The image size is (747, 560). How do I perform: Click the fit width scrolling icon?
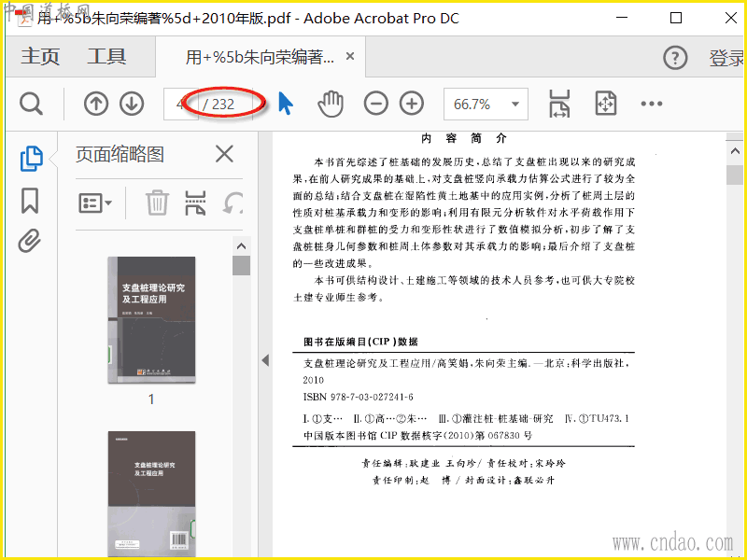pos(559,104)
